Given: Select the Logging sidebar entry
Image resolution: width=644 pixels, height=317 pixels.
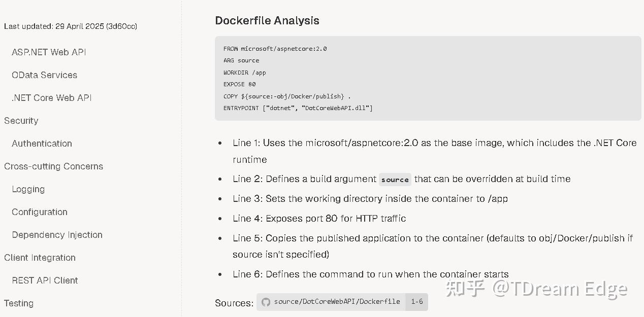Looking at the screenshot, I should point(28,189).
